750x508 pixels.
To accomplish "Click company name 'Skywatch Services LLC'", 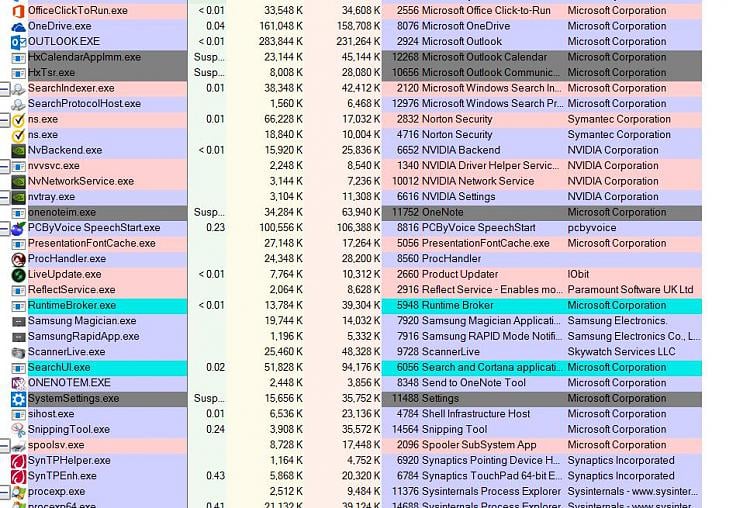I will 621,352.
